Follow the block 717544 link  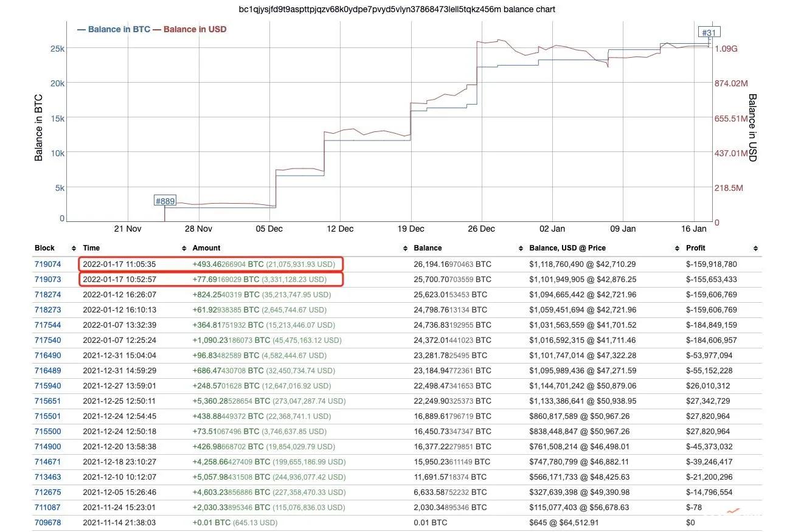coord(48,325)
